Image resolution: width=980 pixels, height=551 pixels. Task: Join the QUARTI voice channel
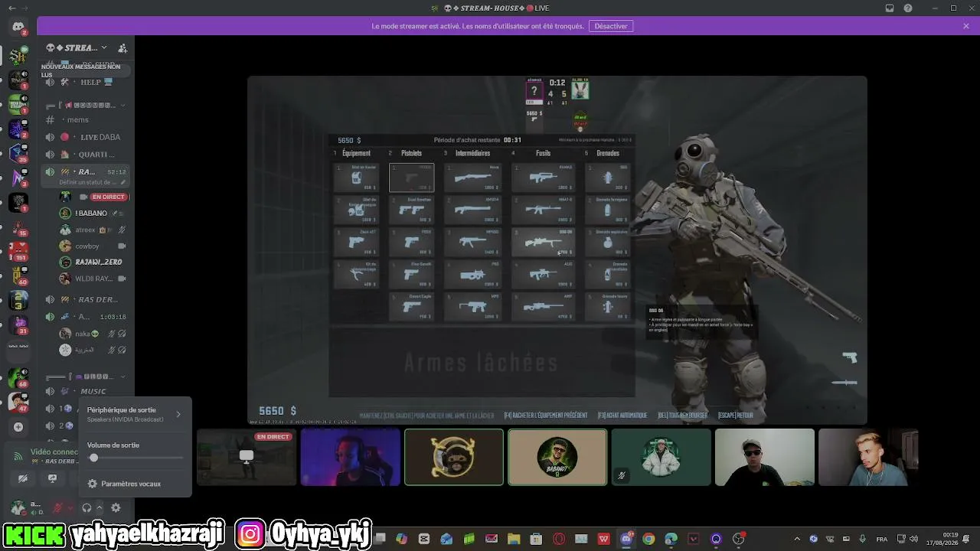click(87, 155)
